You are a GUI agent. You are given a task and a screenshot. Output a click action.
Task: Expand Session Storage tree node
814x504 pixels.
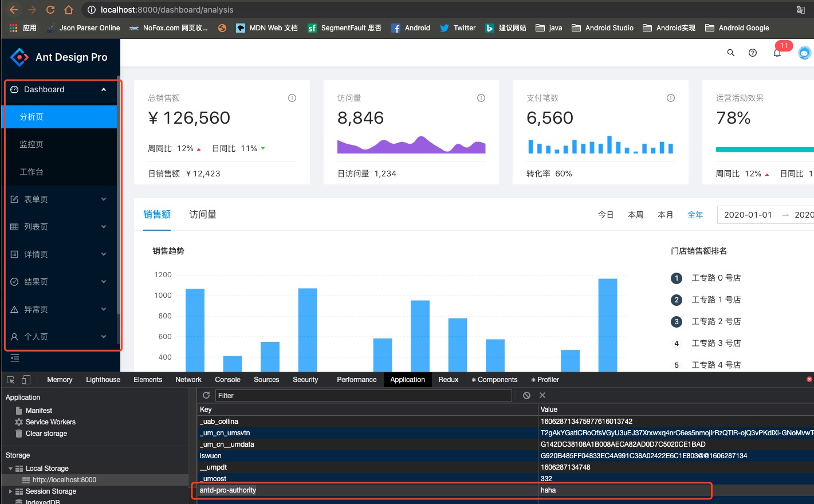[x=10, y=491]
